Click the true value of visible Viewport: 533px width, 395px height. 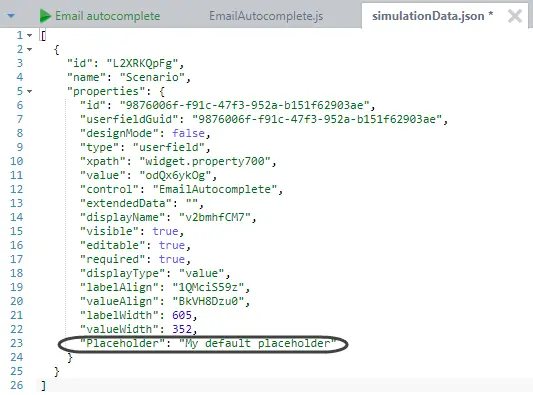165,231
